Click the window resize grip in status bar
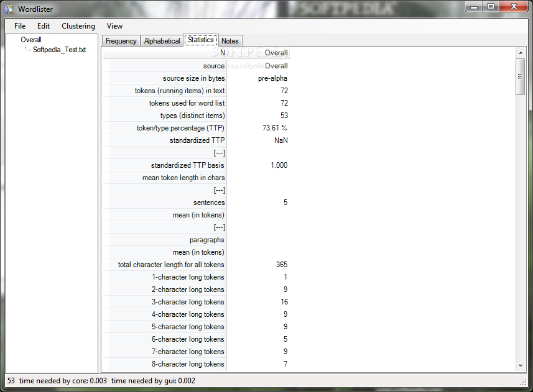 (x=524, y=382)
